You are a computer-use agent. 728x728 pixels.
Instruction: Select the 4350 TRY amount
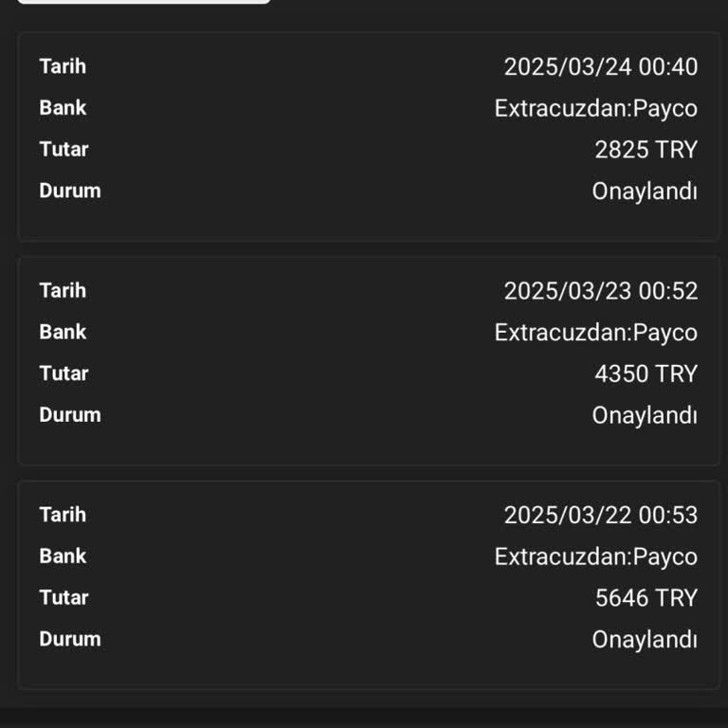[646, 374]
